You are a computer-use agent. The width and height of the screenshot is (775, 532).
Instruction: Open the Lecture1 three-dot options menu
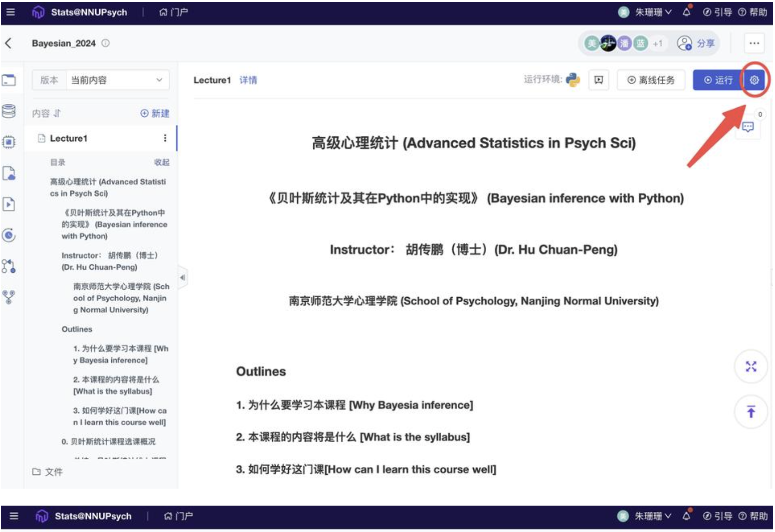(165, 138)
